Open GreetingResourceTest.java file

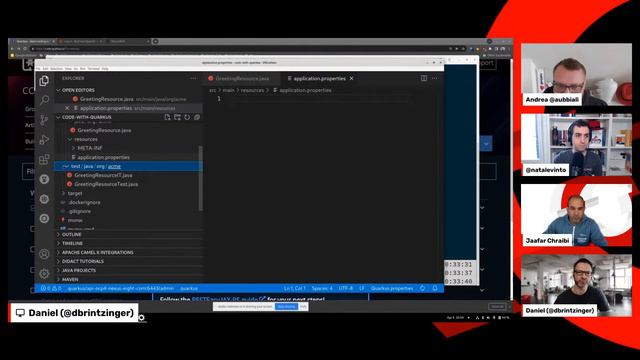pyautogui.click(x=106, y=184)
